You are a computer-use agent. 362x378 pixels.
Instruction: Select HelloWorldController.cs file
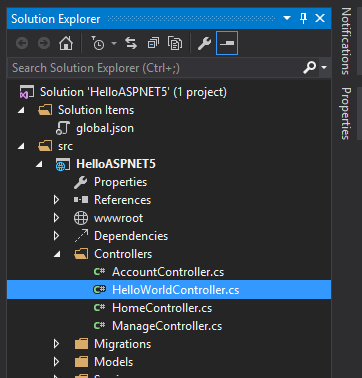pyautogui.click(x=176, y=290)
